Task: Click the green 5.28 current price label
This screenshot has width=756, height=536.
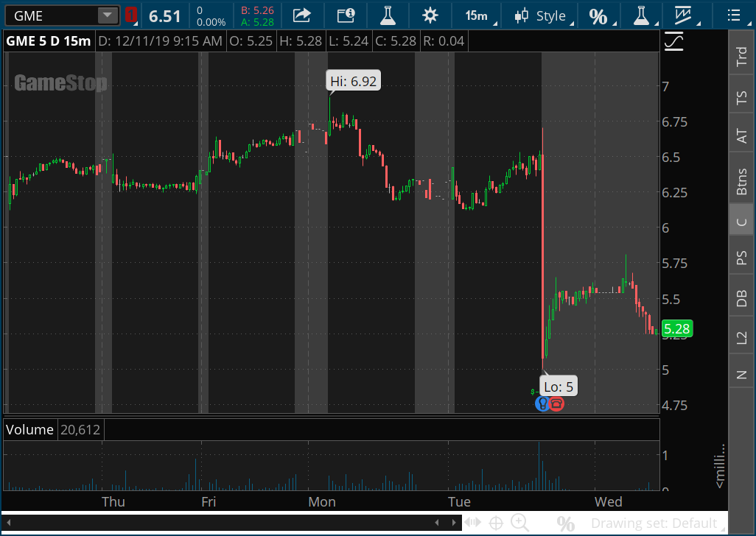Action: (x=677, y=329)
